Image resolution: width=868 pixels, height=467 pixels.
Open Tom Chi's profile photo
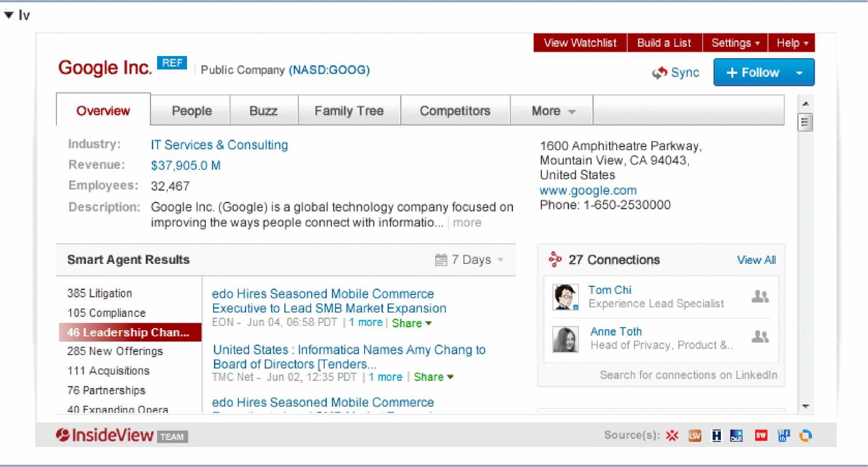tap(565, 297)
